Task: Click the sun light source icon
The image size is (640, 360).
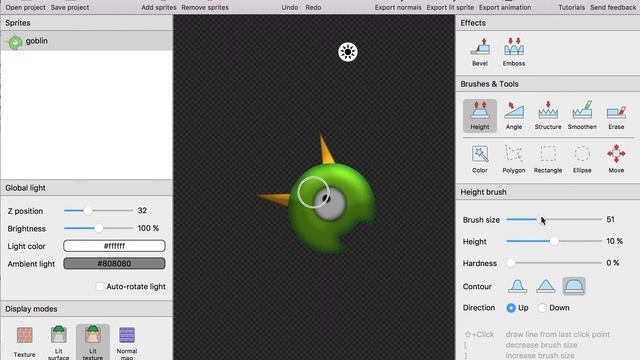Action: point(348,52)
